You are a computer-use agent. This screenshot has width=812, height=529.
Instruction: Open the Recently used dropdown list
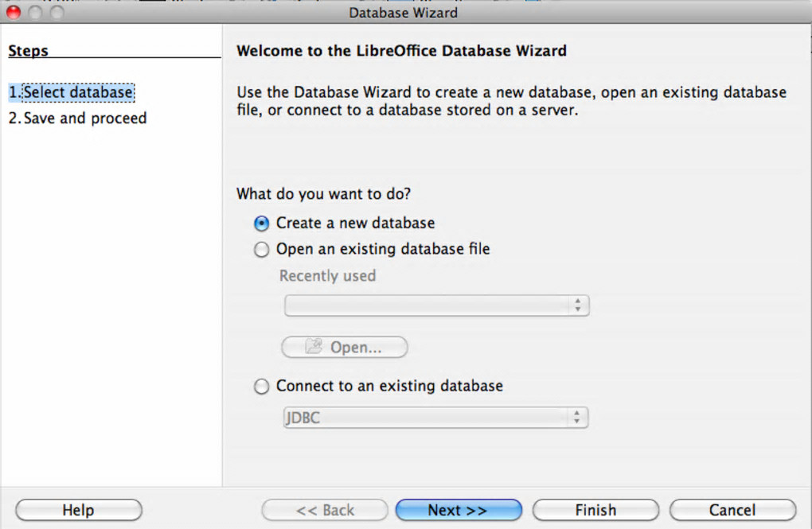click(436, 305)
